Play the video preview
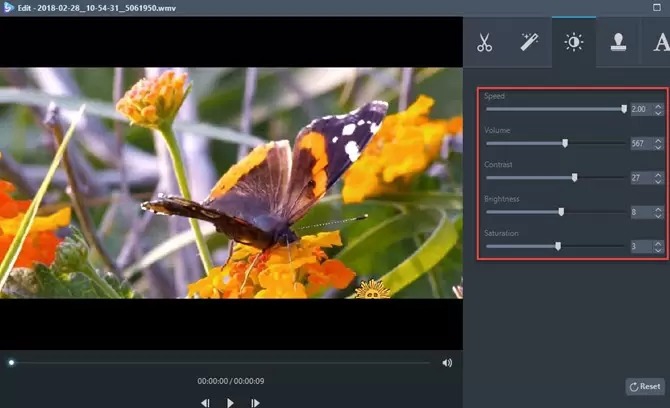 tap(230, 402)
